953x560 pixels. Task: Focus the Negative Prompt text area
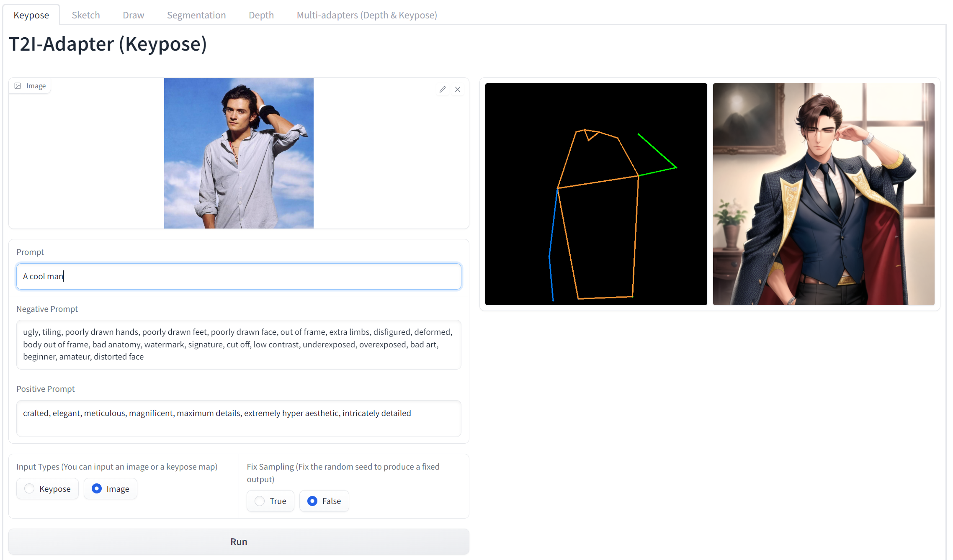239,344
